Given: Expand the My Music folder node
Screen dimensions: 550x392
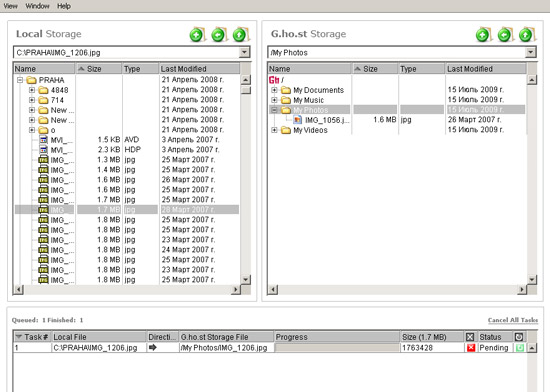Looking at the screenshot, I should click(274, 100).
